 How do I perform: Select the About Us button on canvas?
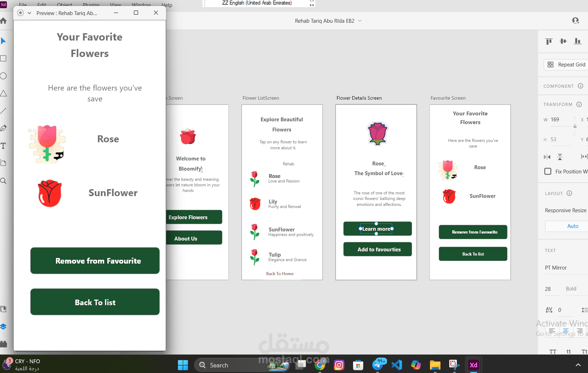click(194, 238)
